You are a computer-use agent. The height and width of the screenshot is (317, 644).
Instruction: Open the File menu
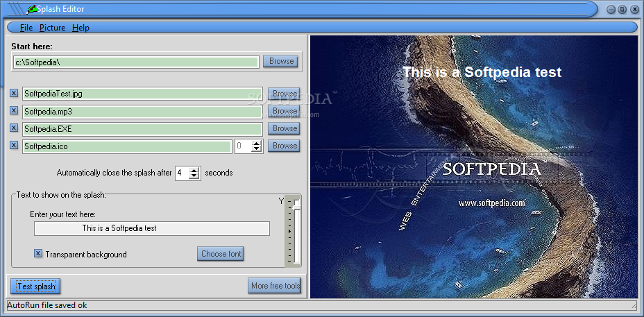point(26,28)
